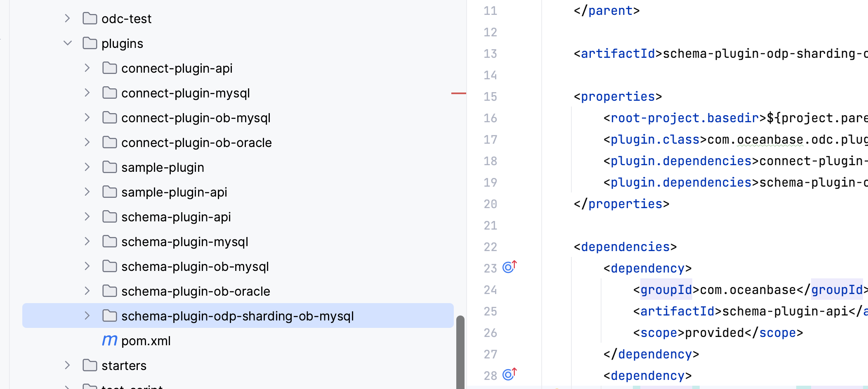Expand the sample-plugin node

[87, 167]
